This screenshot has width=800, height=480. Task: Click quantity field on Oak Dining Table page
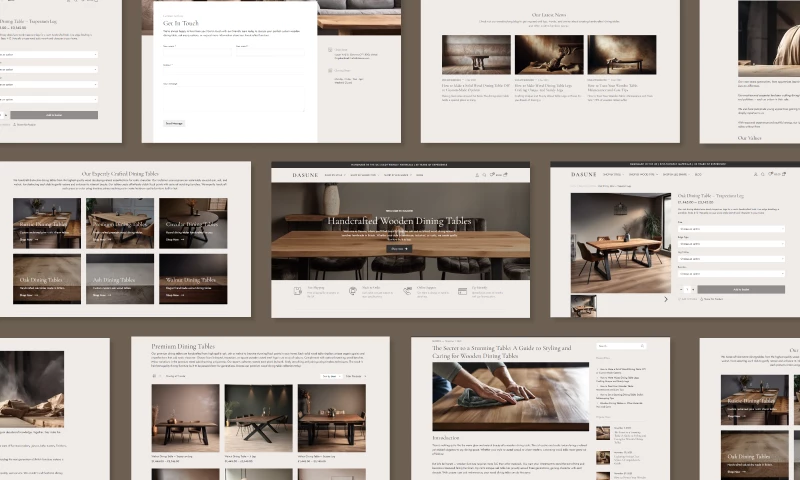(687, 289)
